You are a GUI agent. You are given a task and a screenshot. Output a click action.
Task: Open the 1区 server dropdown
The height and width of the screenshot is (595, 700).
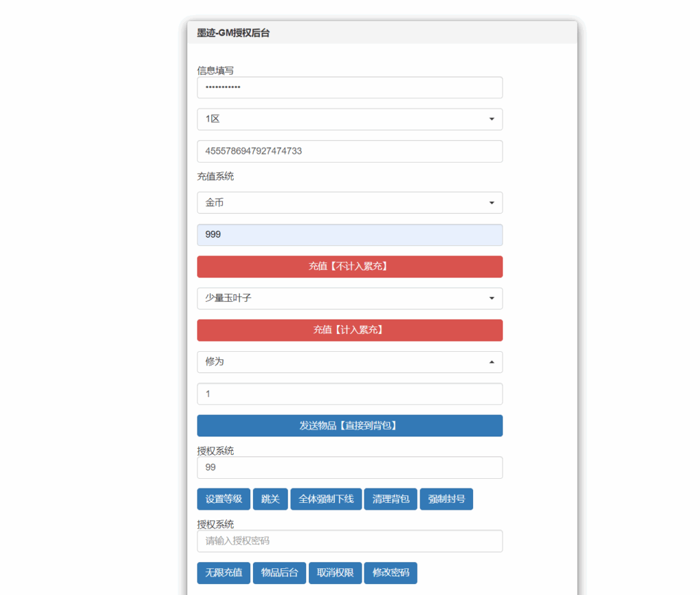point(349,119)
